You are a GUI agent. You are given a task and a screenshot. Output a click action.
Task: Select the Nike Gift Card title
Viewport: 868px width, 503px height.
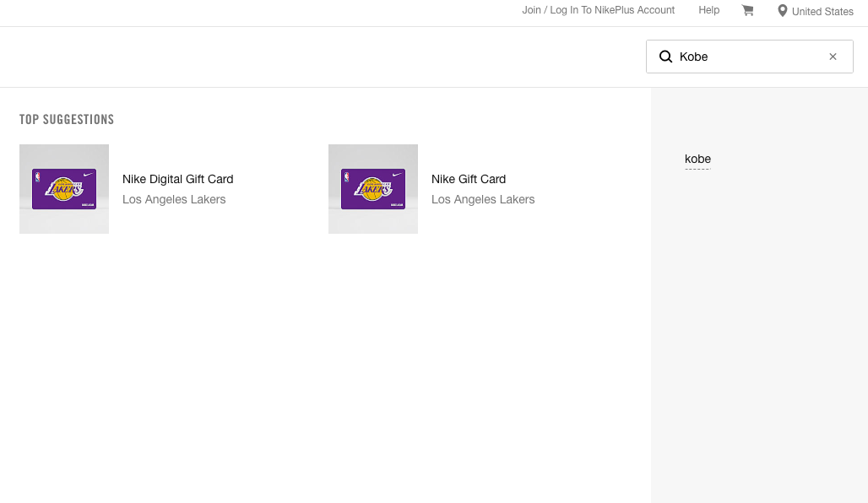468,179
